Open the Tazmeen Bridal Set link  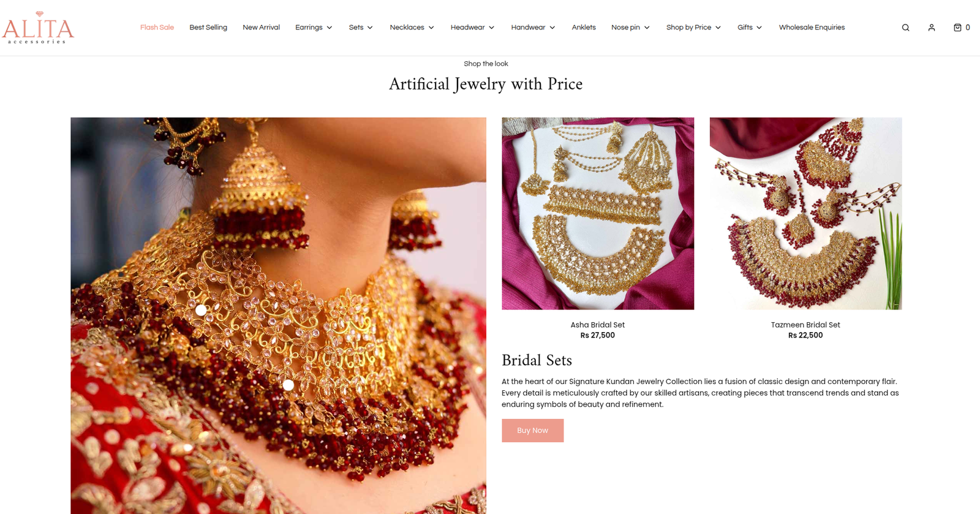pyautogui.click(x=805, y=325)
